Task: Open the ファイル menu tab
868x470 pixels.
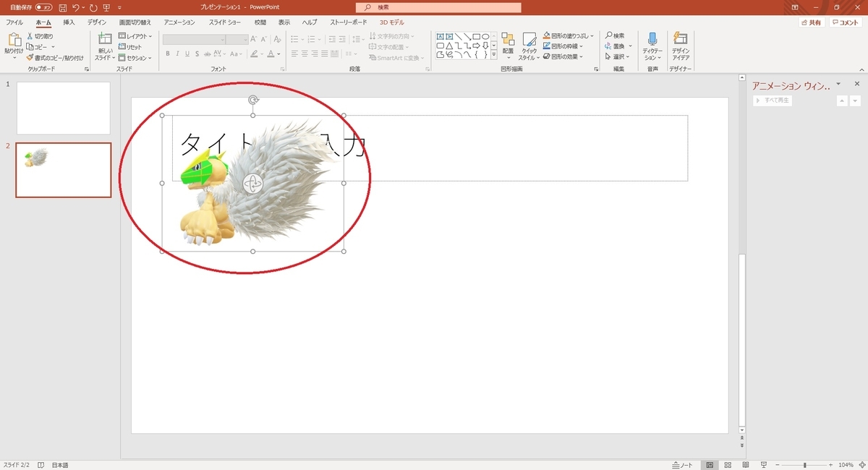Action: coord(14,22)
